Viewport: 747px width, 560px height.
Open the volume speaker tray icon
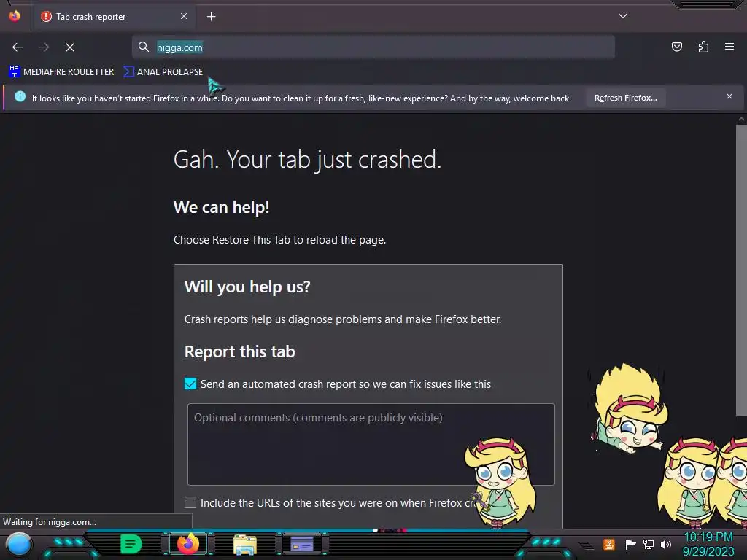coord(666,544)
